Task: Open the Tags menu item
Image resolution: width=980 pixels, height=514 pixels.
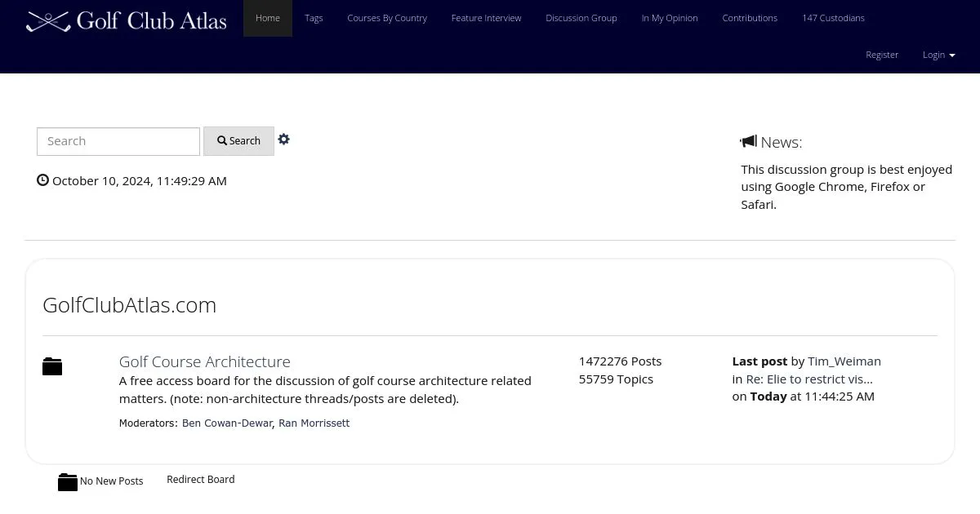Action: (314, 18)
